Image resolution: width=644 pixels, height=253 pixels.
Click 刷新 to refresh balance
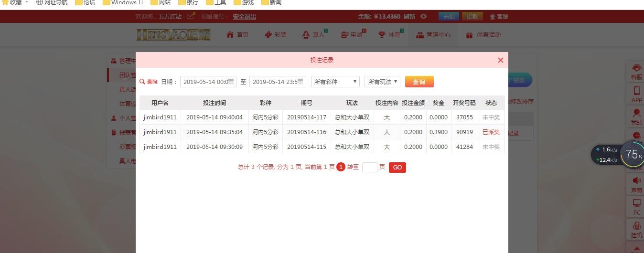[x=409, y=16]
